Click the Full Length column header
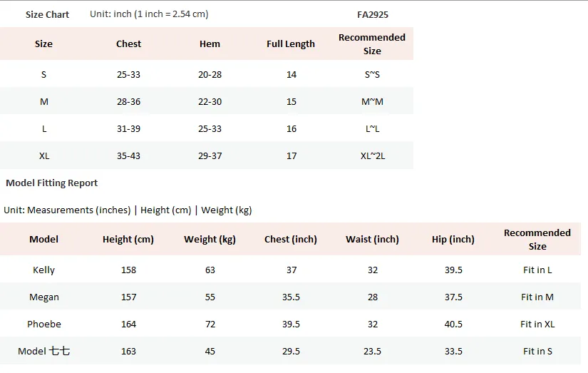The image size is (588, 373). pos(291,44)
